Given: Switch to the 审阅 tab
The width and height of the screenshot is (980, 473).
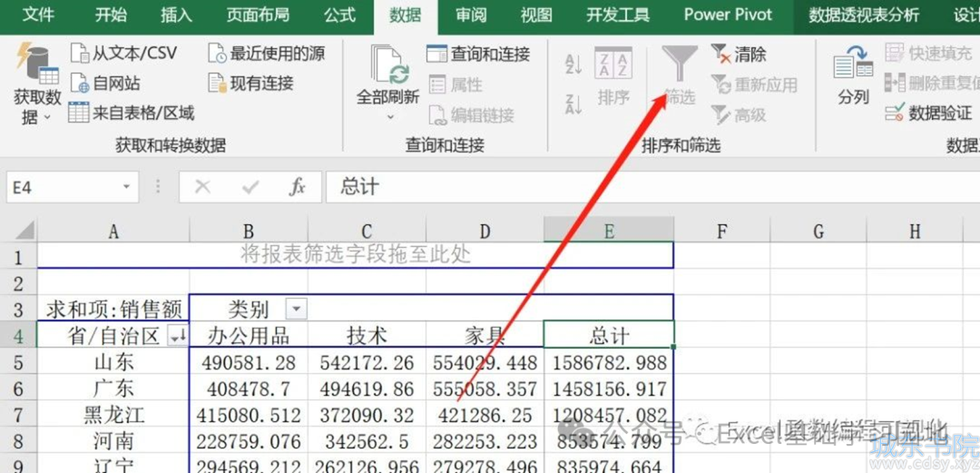Looking at the screenshot, I should pyautogui.click(x=471, y=15).
